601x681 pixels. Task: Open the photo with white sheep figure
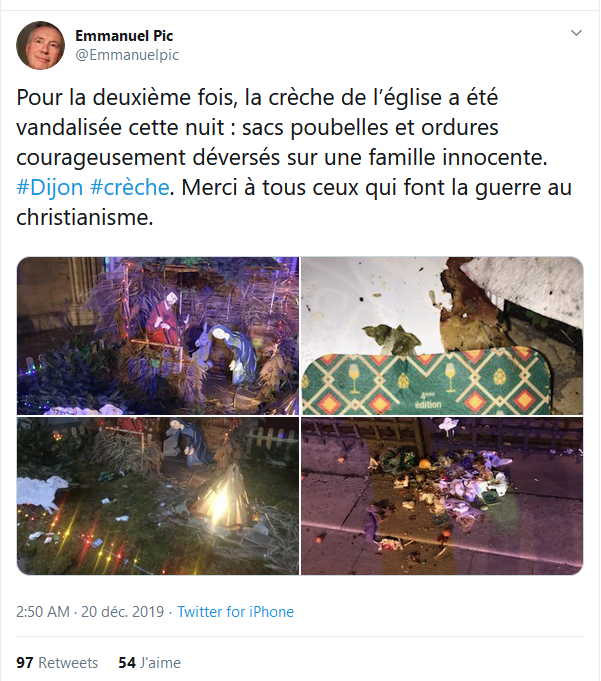tap(158, 496)
